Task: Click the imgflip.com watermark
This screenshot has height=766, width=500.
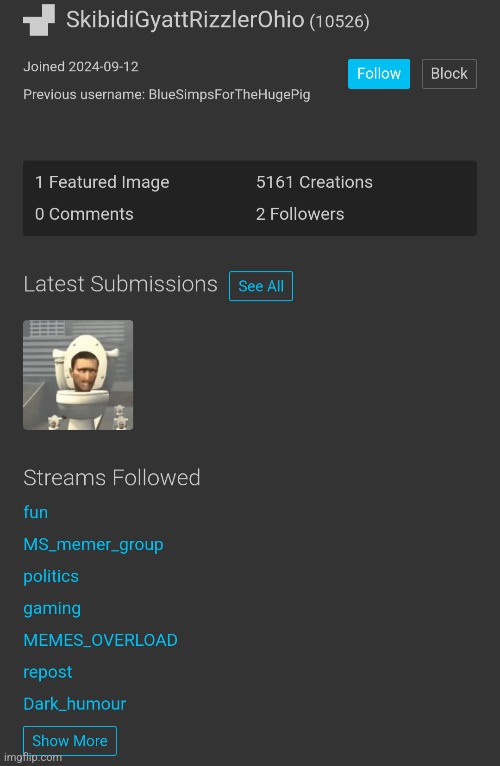Action: pyautogui.click(x=33, y=758)
